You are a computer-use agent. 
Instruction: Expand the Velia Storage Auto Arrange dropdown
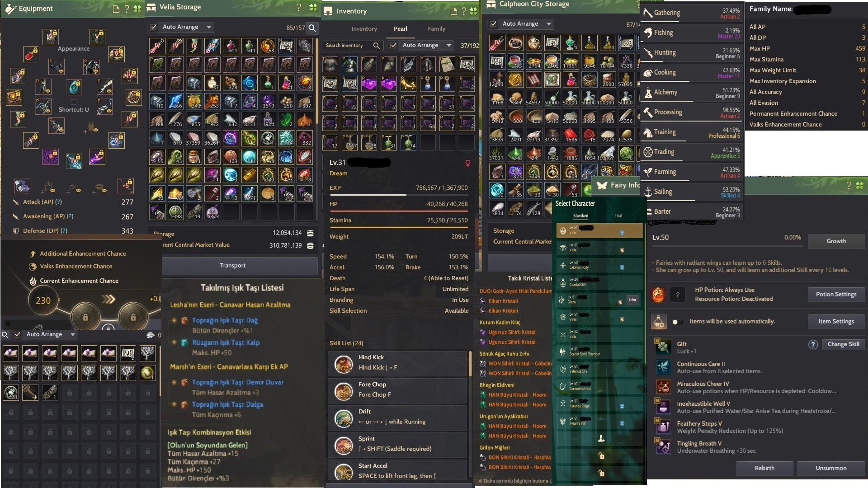[209, 27]
